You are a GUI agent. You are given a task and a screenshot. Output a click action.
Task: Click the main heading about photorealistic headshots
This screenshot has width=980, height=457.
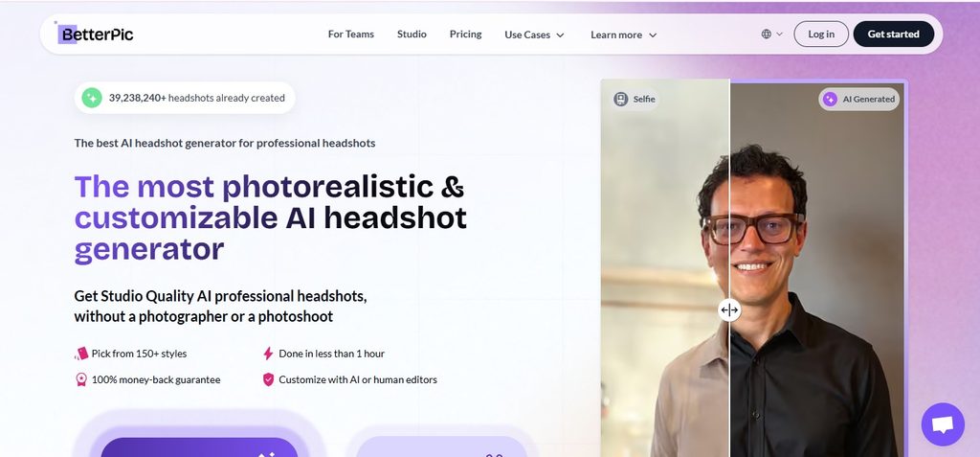click(271, 218)
